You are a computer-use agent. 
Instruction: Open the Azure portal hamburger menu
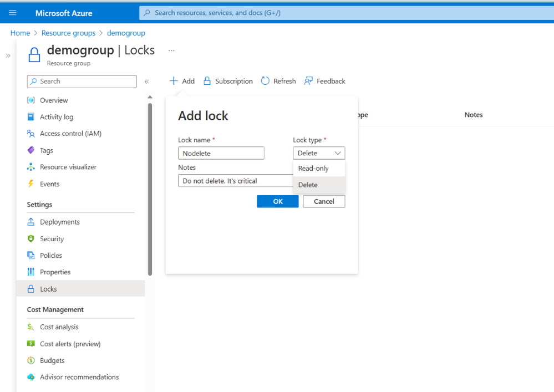coord(12,13)
